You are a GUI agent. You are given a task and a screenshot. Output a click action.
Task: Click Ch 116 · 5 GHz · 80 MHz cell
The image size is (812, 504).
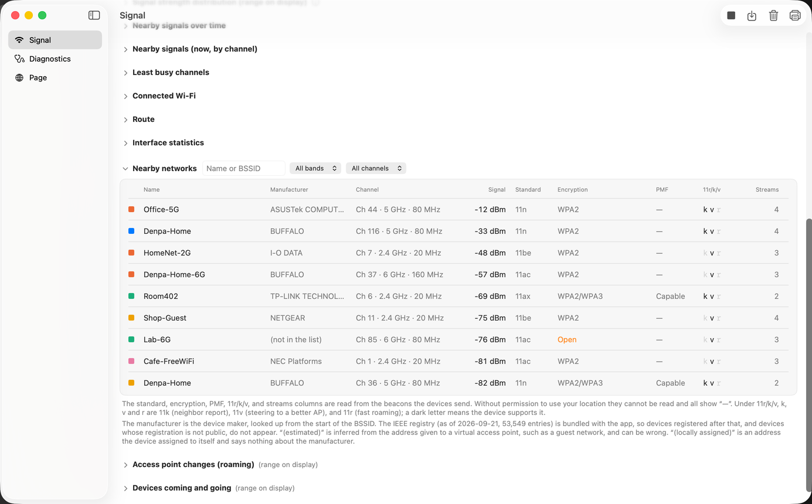coord(399,231)
